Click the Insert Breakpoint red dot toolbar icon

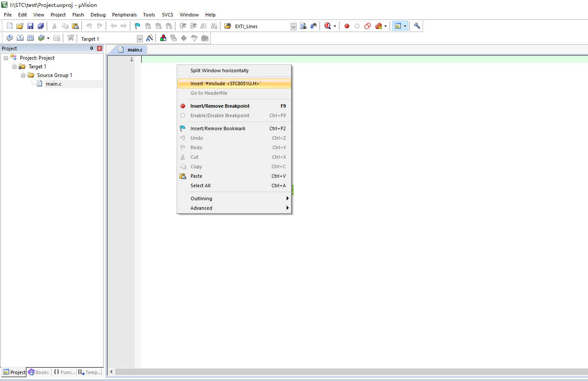(347, 26)
